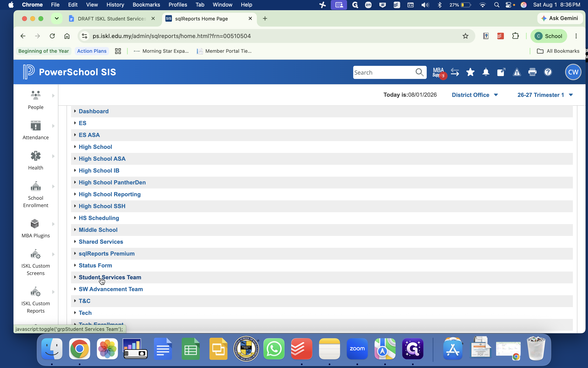Expand the Student Services Team group
The height and width of the screenshot is (368, 588).
click(x=110, y=277)
